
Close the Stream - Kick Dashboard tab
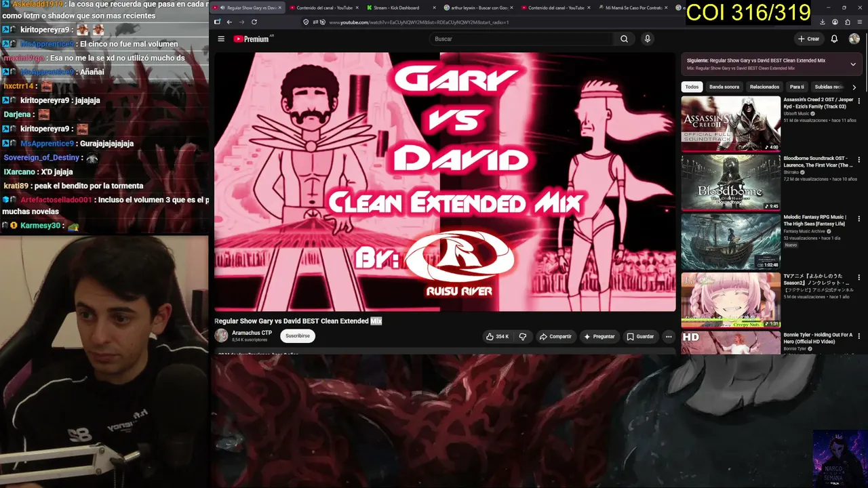(x=434, y=7)
